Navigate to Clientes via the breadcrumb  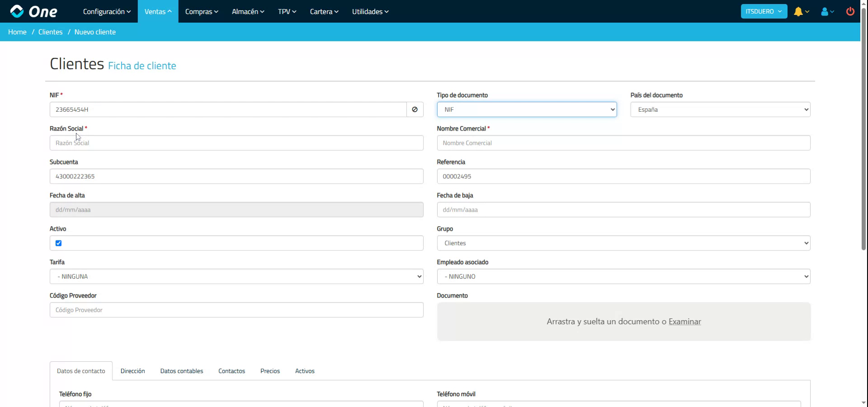pyautogui.click(x=50, y=32)
